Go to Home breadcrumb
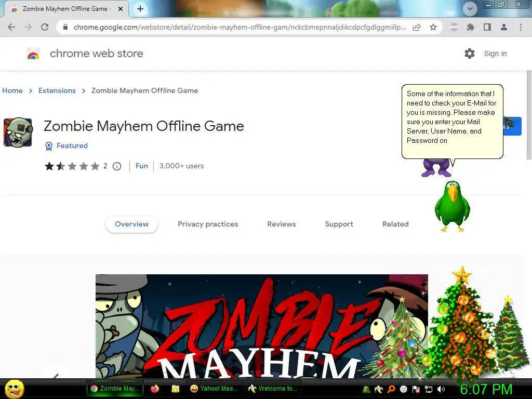 (x=12, y=90)
